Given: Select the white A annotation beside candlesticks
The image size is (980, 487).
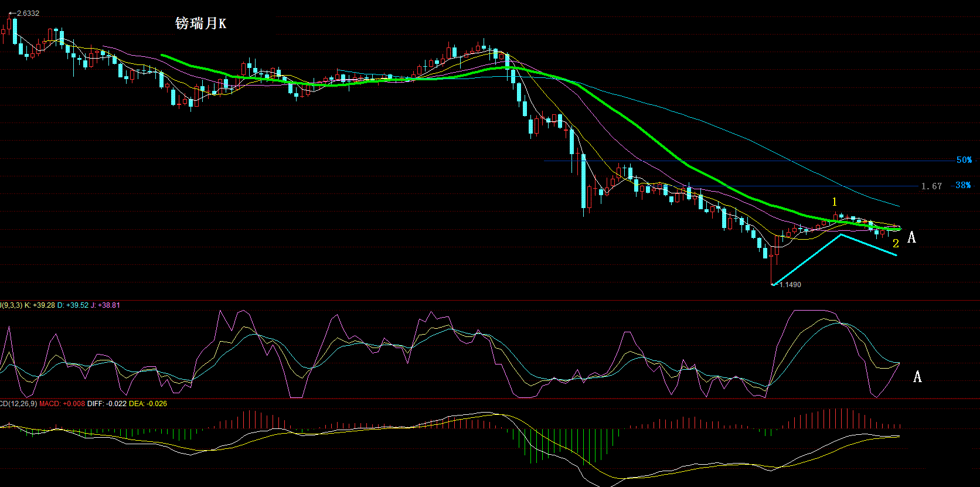Looking at the screenshot, I should click(911, 237).
